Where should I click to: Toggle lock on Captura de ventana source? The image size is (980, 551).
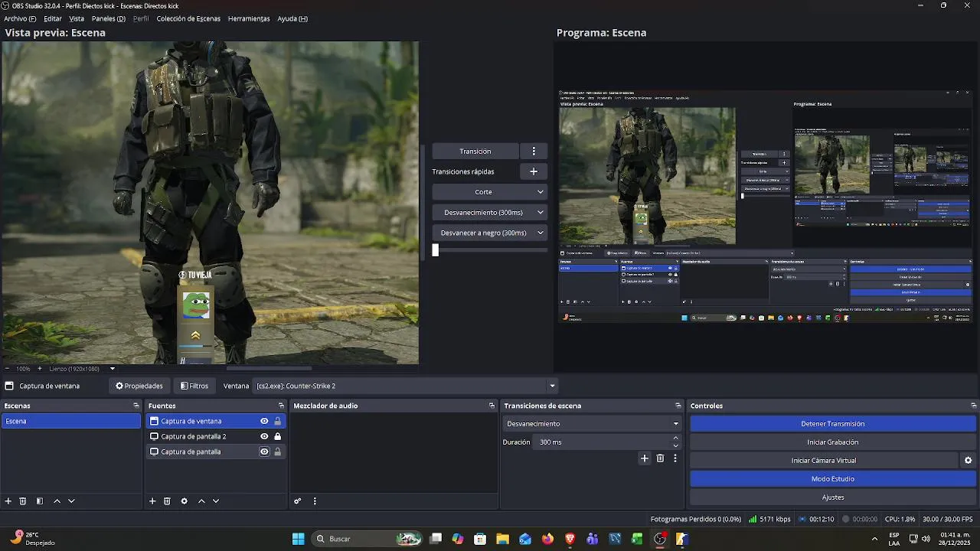(277, 421)
